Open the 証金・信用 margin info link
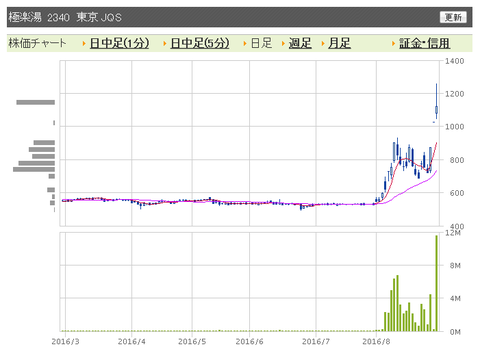Image resolution: width=480 pixels, height=362 pixels. 424,43
